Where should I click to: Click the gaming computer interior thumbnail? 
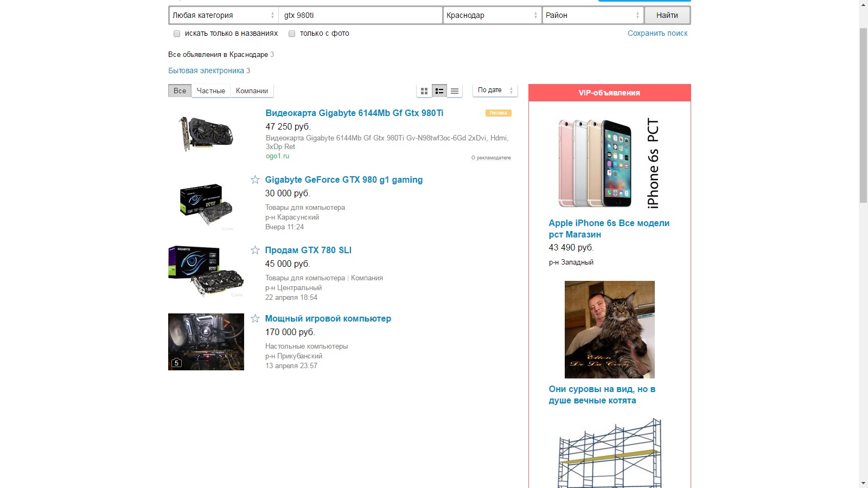[206, 342]
